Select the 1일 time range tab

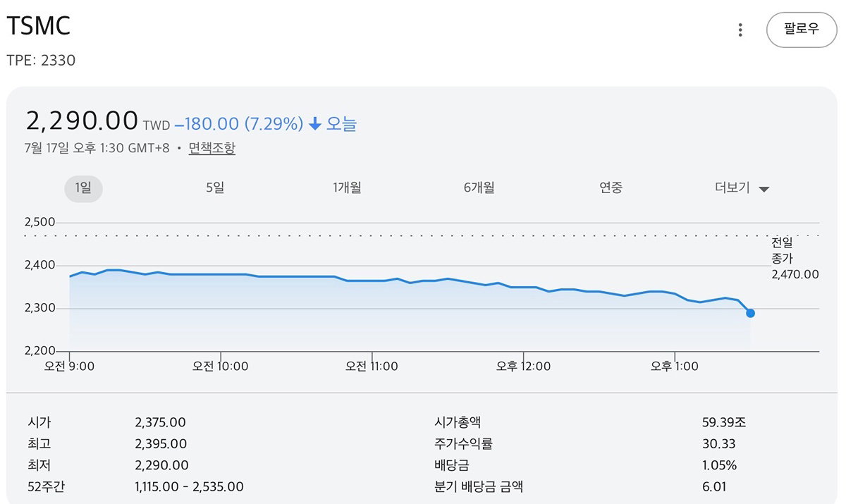84,188
